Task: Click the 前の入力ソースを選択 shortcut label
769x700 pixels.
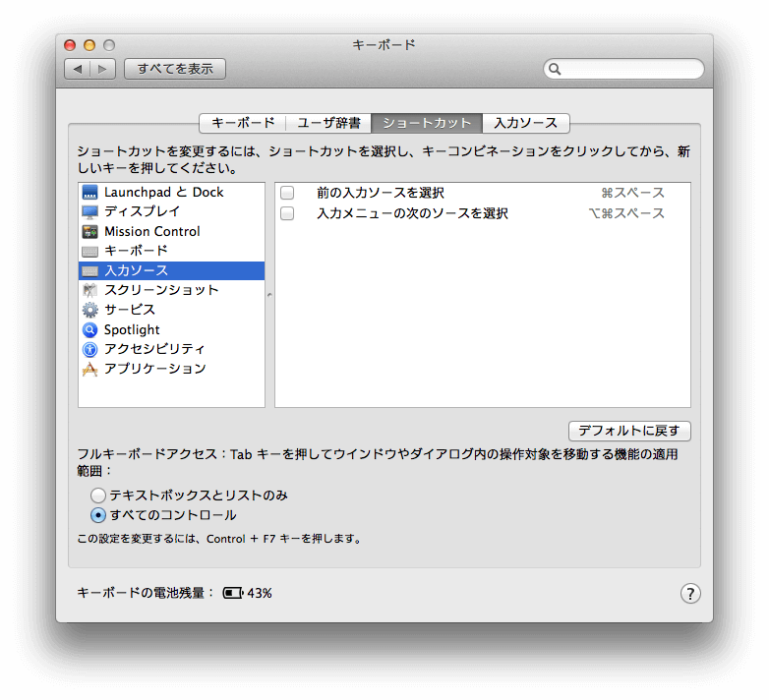Action: click(x=381, y=193)
